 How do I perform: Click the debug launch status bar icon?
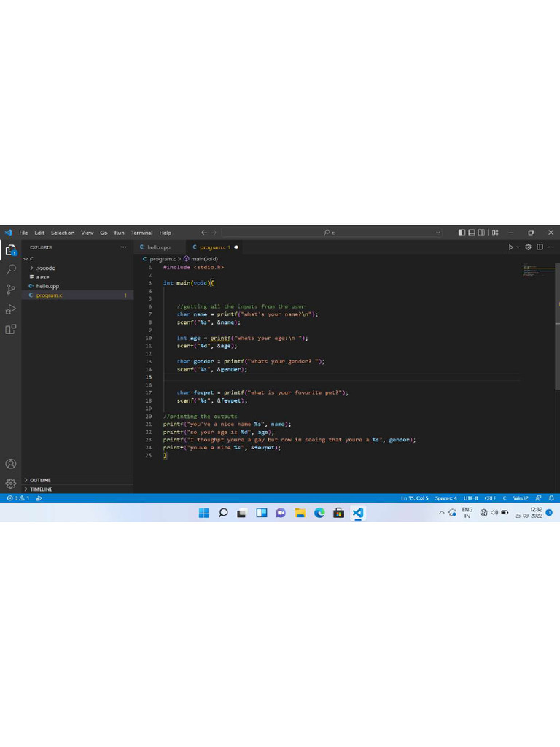39,498
